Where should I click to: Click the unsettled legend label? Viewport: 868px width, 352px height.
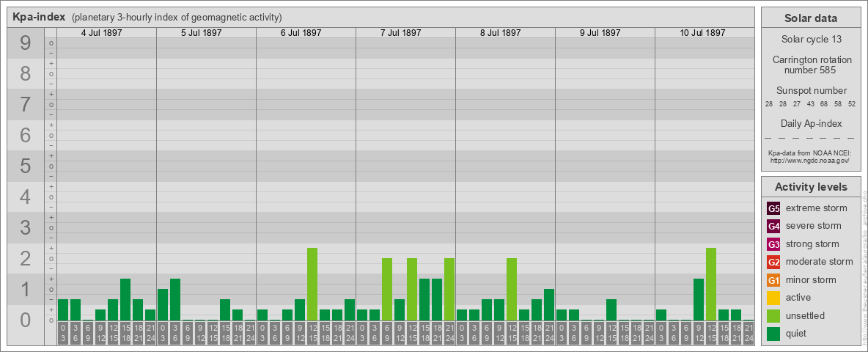[806, 316]
